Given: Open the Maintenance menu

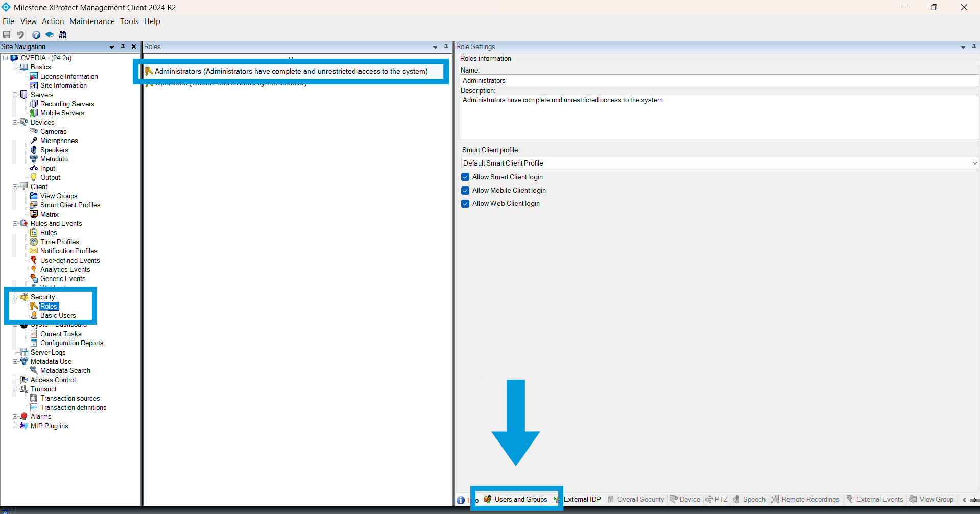Looking at the screenshot, I should (x=92, y=21).
